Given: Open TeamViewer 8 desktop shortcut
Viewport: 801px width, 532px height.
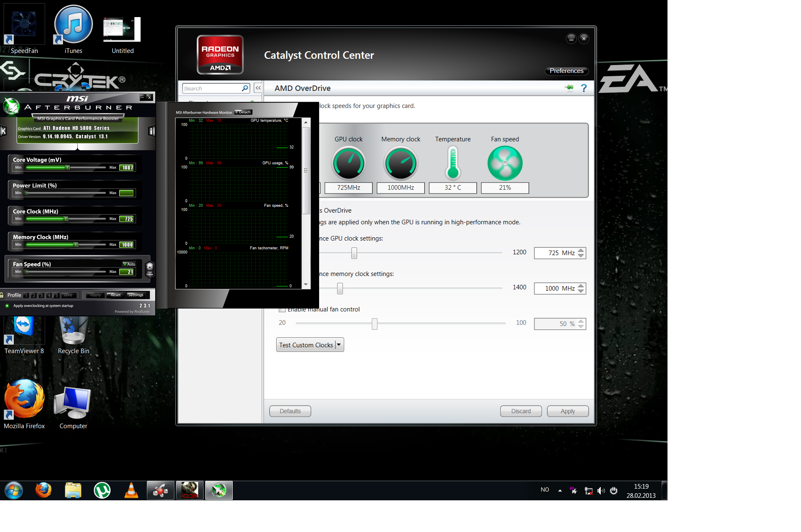Looking at the screenshot, I should [x=24, y=335].
